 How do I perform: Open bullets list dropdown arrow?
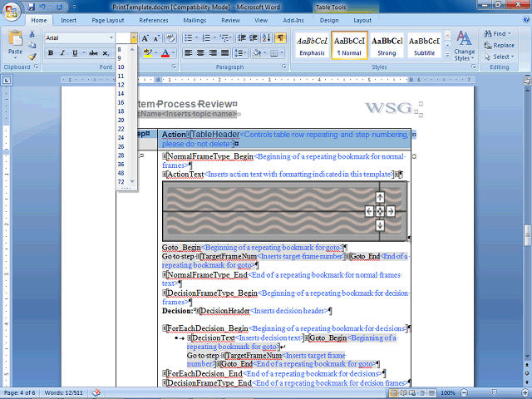(x=196, y=38)
